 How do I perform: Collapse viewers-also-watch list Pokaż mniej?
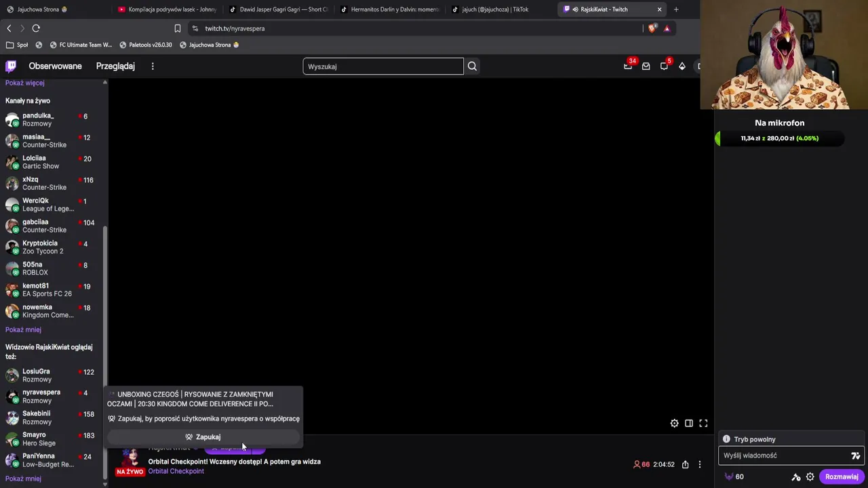(x=23, y=479)
